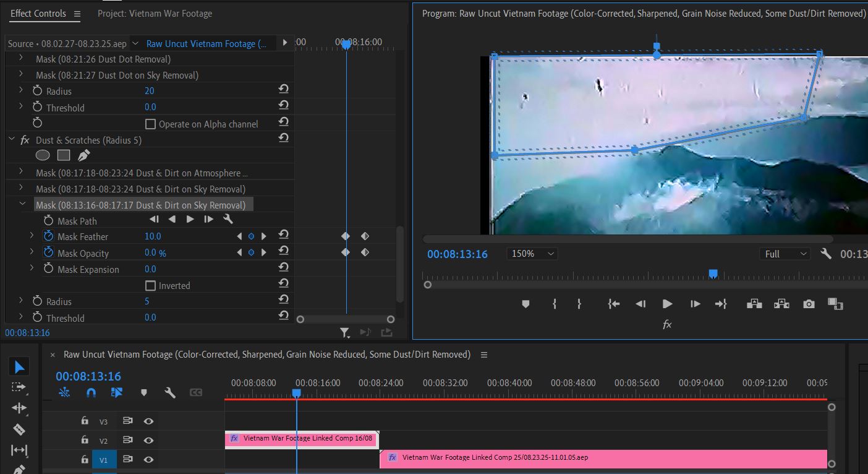Open zoom level 150% dropdown
This screenshot has height=474, width=868.
click(x=532, y=254)
